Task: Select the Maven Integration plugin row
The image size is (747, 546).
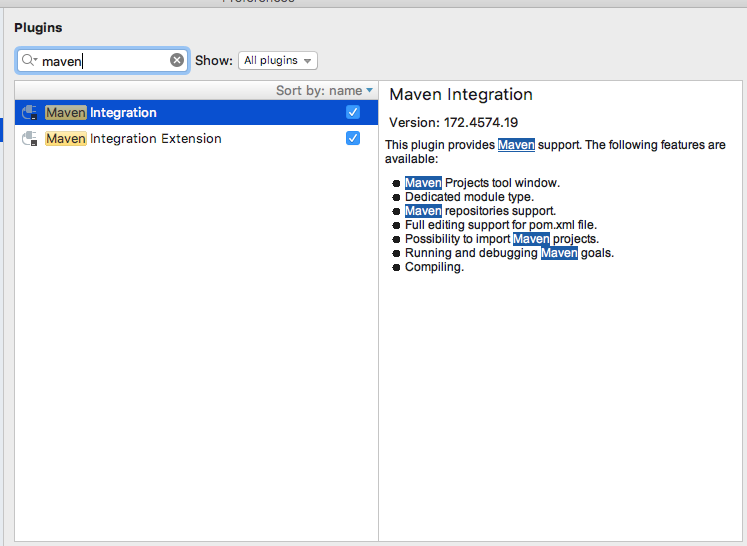Action: coord(196,112)
